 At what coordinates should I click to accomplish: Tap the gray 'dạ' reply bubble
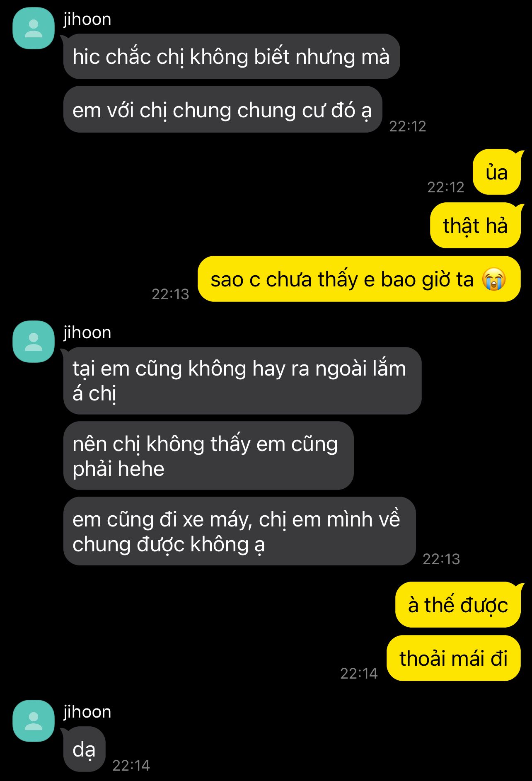point(85,749)
